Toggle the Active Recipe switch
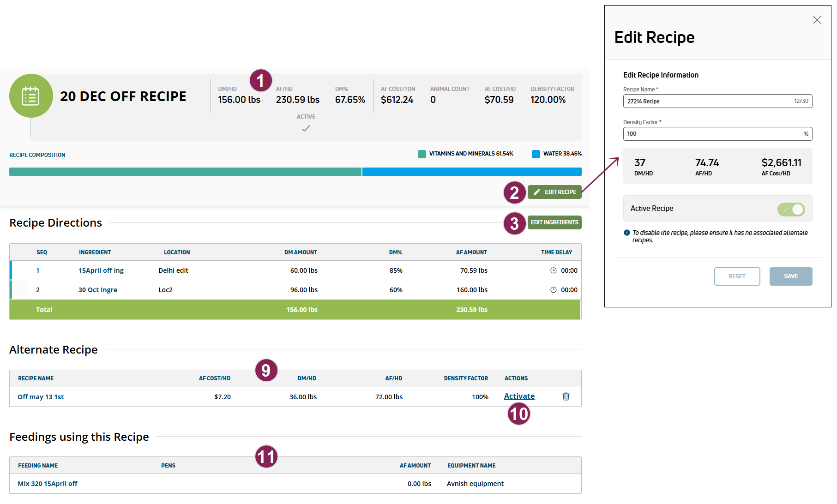Image resolution: width=837 pixels, height=504 pixels. click(791, 209)
